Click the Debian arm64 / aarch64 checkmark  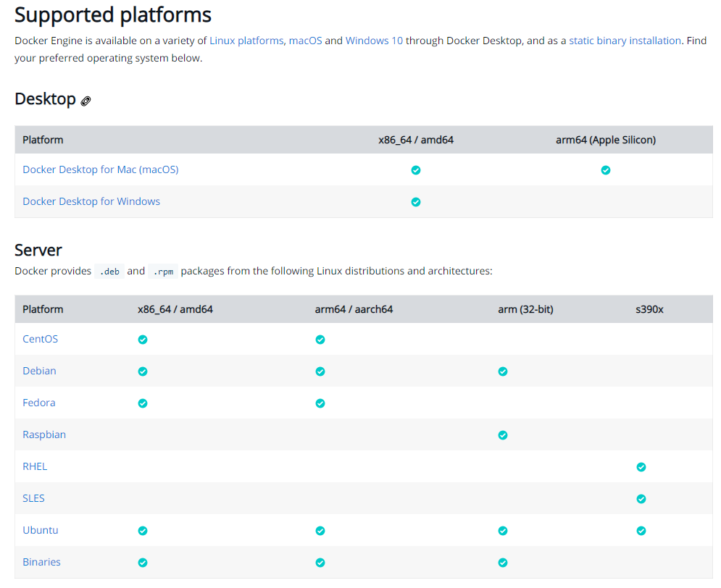(320, 371)
